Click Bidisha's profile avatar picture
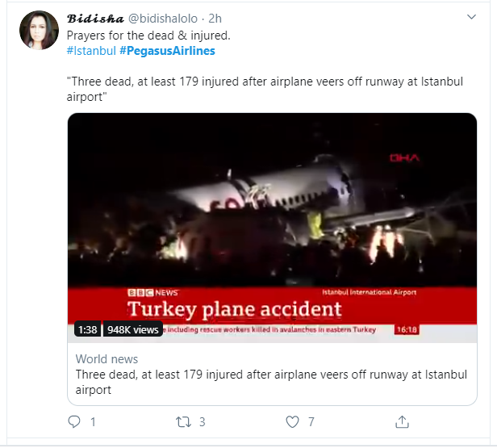 39,31
